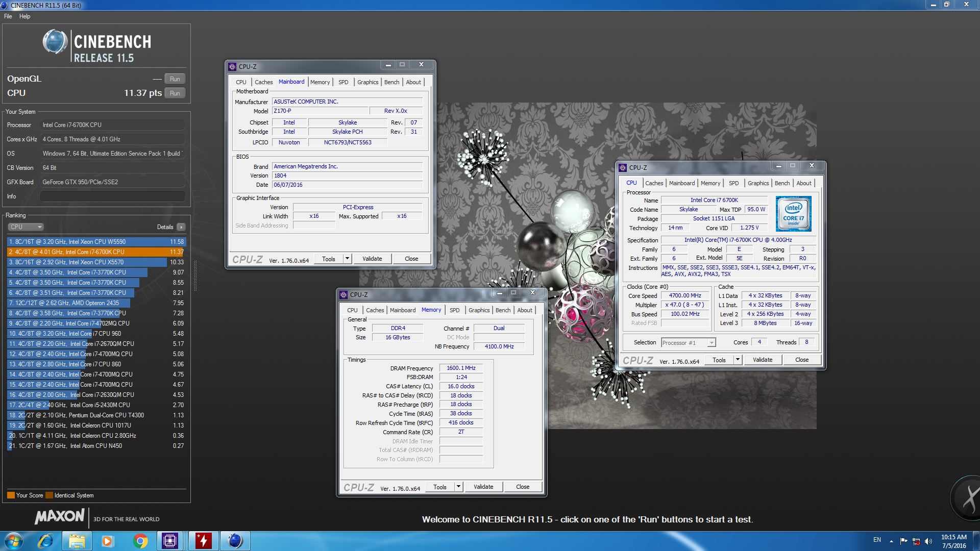The image size is (980, 551).
Task: Click Validate in Memory CPU-Z window
Action: click(483, 487)
